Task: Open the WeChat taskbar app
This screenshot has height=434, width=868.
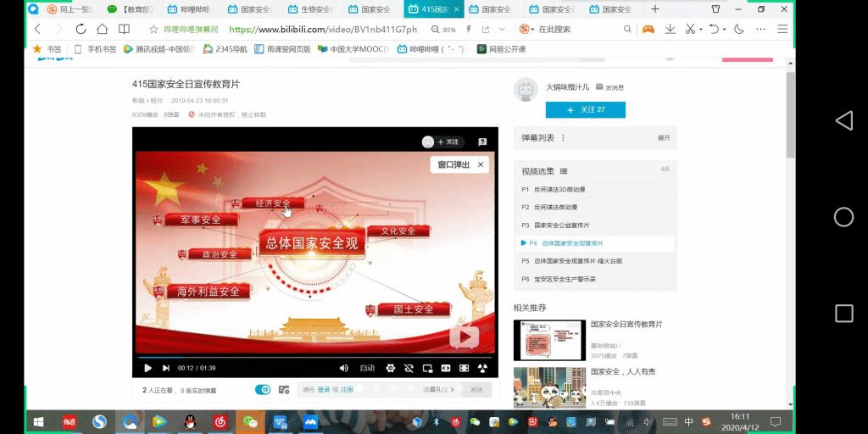Action: coord(250,422)
